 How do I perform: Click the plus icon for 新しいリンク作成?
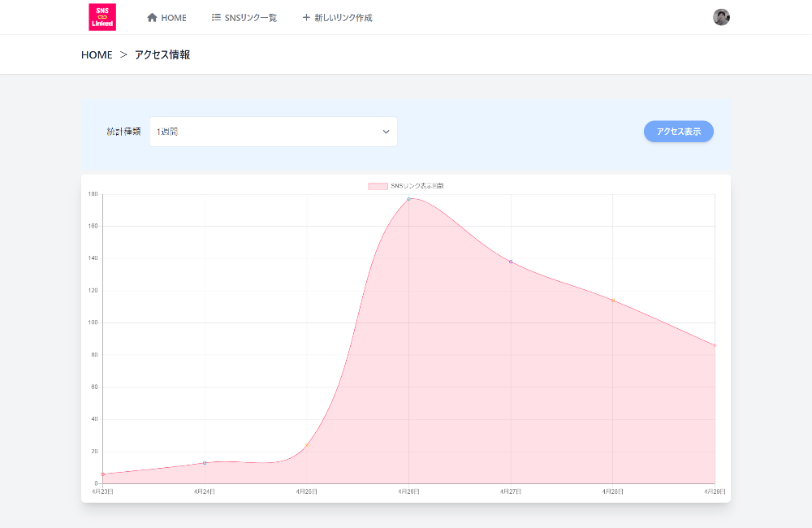(305, 16)
